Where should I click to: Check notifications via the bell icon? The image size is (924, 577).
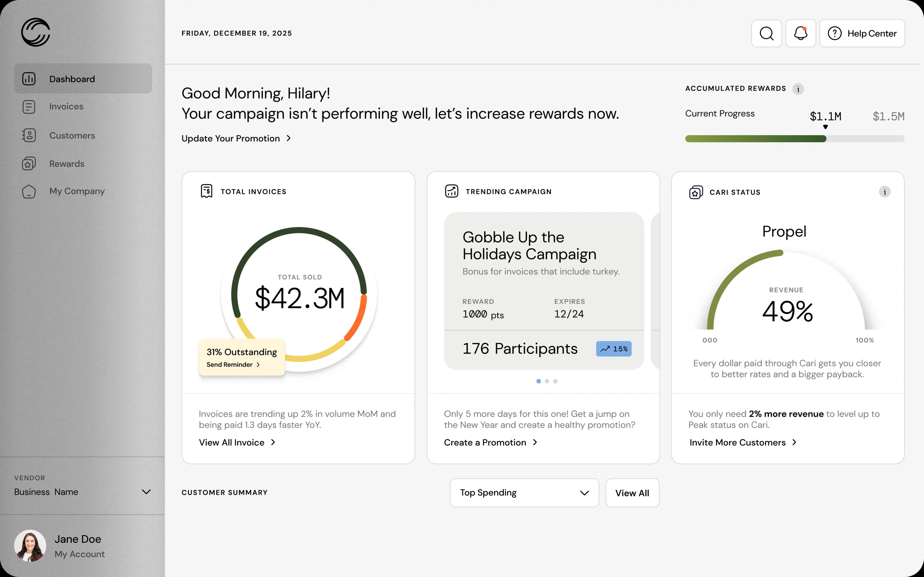(800, 33)
